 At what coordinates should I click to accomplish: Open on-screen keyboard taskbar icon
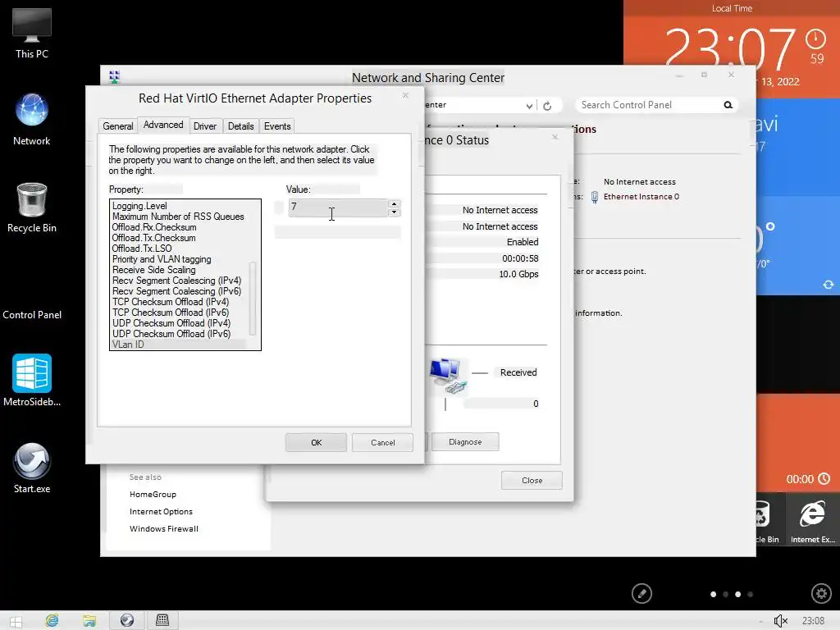pyautogui.click(x=162, y=620)
